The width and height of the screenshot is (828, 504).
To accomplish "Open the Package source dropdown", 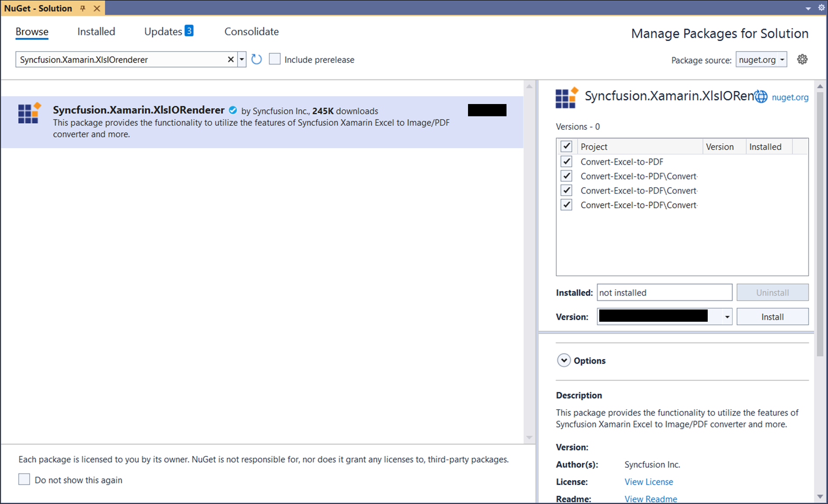I will pyautogui.click(x=761, y=59).
